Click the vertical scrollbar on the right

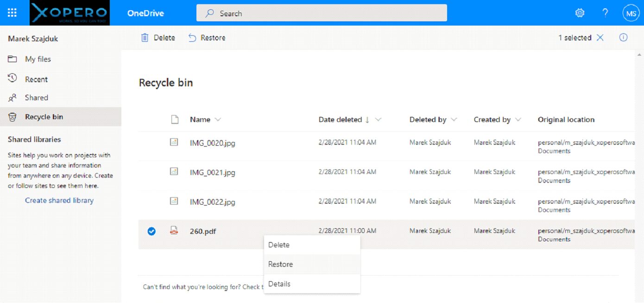pos(639,176)
